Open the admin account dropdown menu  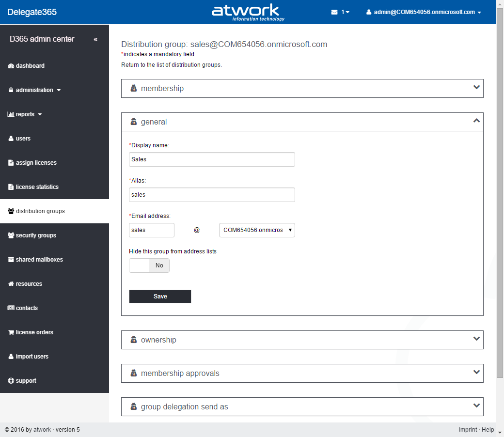coord(424,12)
